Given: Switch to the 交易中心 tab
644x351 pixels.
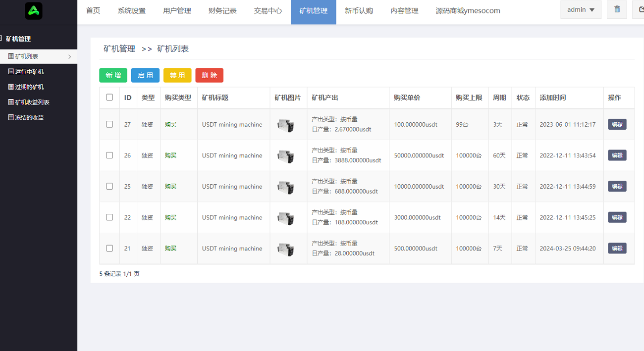Looking at the screenshot, I should (268, 11).
